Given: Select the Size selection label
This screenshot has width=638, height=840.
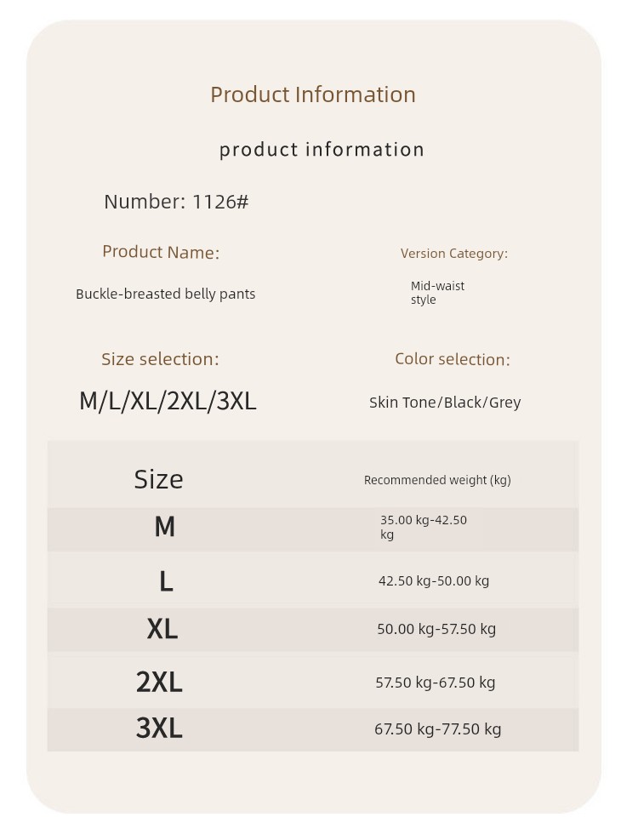Looking at the screenshot, I should [x=160, y=359].
